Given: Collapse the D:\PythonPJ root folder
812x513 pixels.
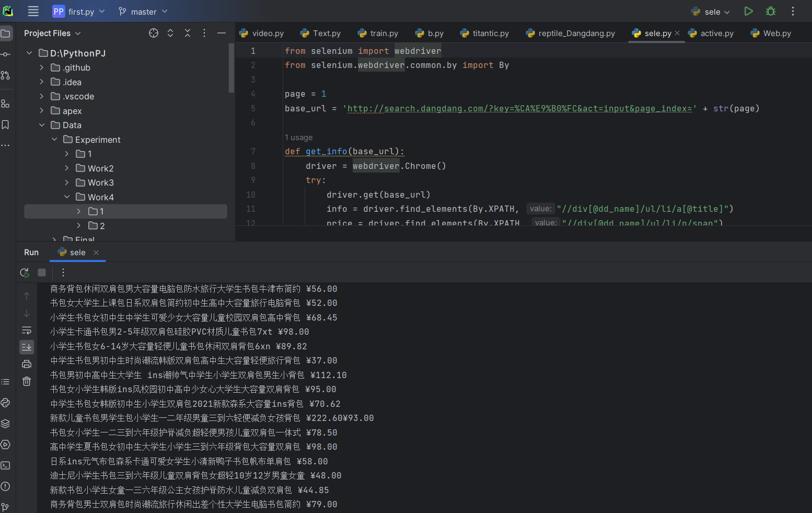Looking at the screenshot, I should click(29, 53).
